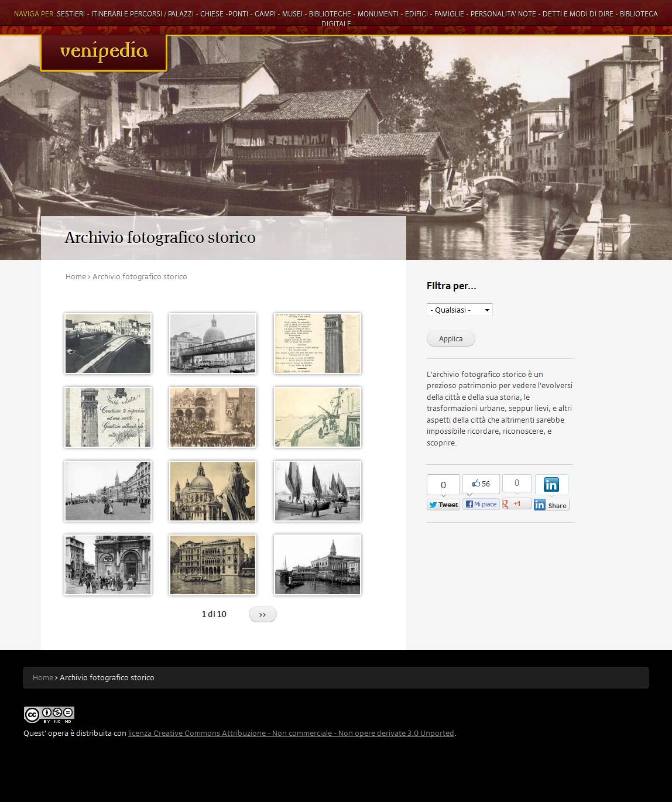
Task: Click the archive description paragraph in the sidebar
Action: (x=499, y=409)
